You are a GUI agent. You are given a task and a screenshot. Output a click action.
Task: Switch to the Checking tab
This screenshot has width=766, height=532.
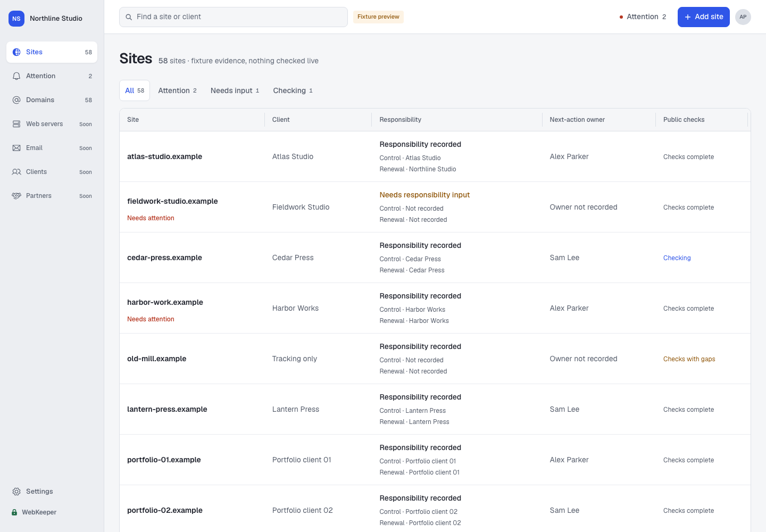click(x=293, y=90)
